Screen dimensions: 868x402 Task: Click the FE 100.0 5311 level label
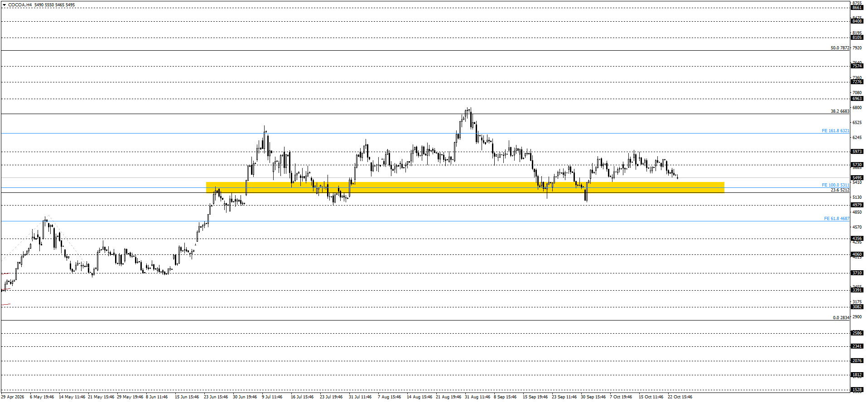pos(835,185)
